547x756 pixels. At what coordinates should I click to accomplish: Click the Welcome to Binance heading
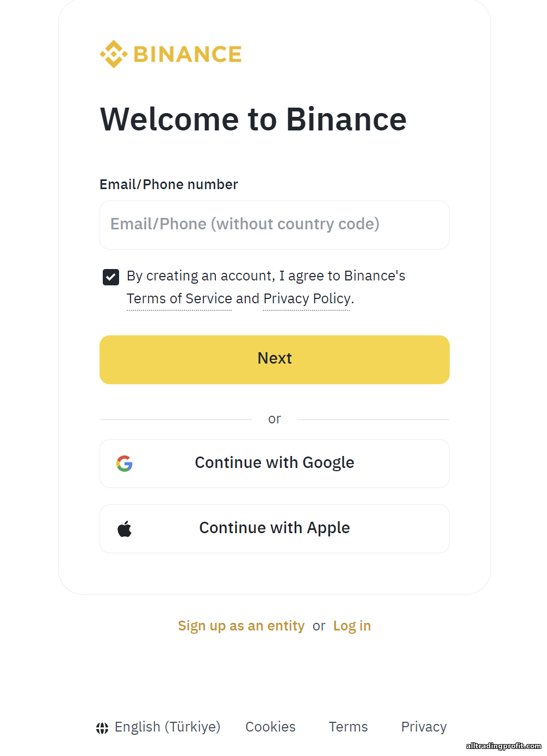point(253,120)
